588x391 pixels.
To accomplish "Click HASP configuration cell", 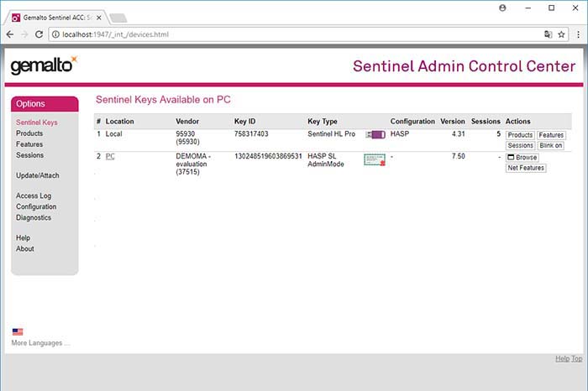I will 400,133.
